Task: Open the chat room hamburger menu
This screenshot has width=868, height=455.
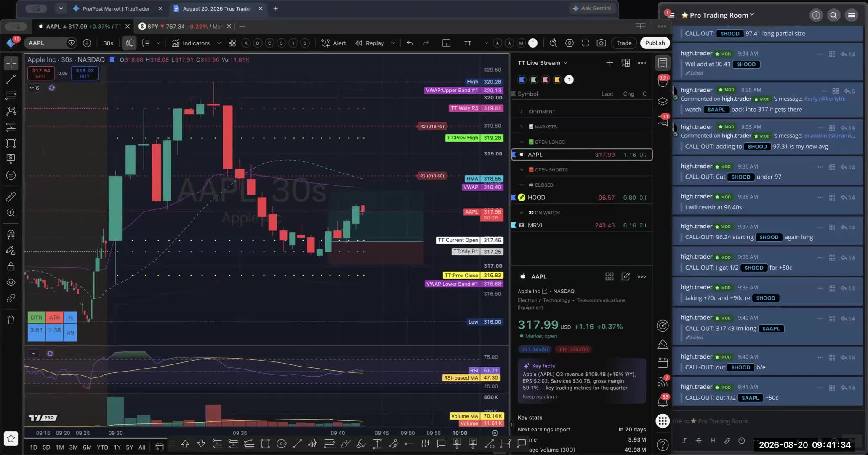Action: coord(851,15)
